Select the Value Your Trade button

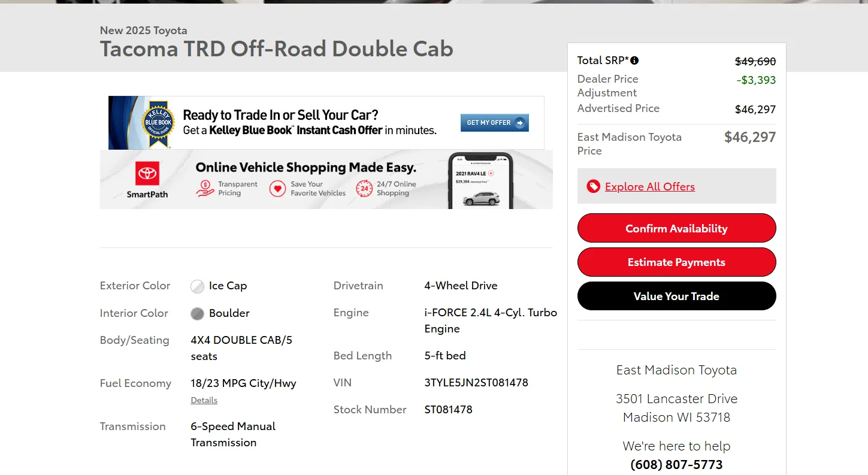[x=676, y=296]
